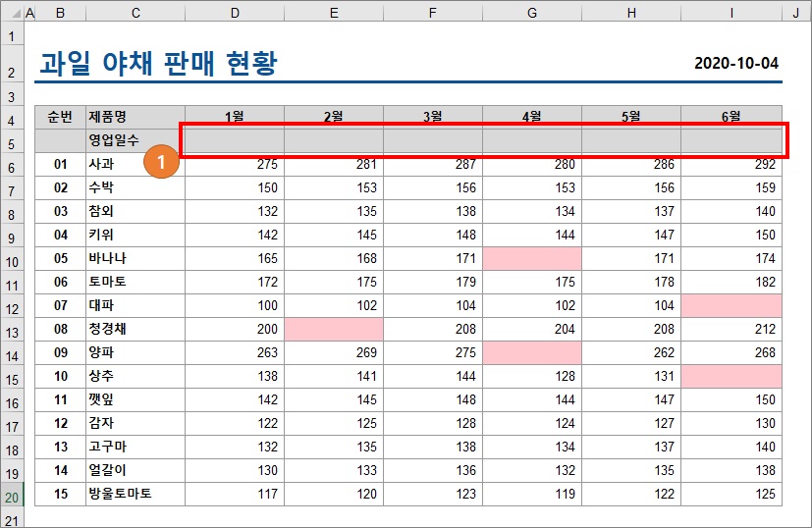Click the 참외 product cell
812x528 pixels.
tap(135, 211)
